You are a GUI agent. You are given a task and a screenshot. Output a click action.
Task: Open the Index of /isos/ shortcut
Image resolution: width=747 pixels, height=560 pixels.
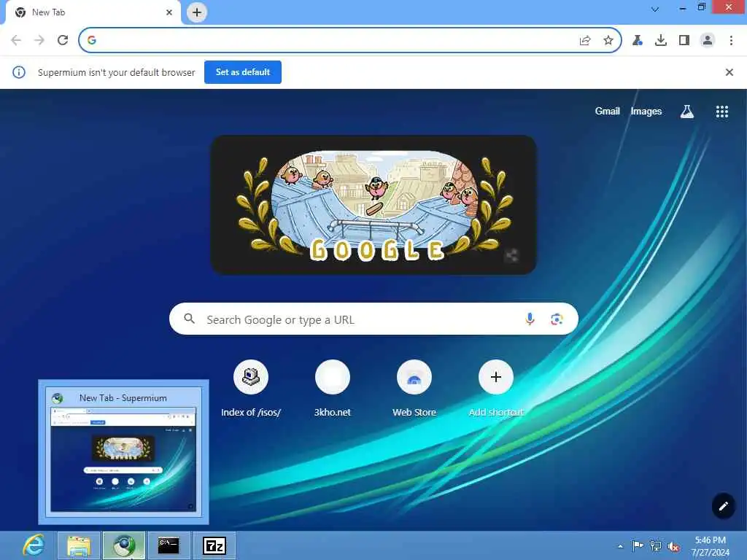click(x=251, y=389)
